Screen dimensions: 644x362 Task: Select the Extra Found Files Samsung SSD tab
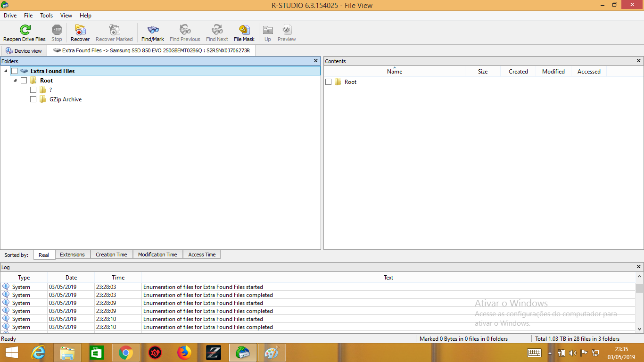click(x=151, y=50)
